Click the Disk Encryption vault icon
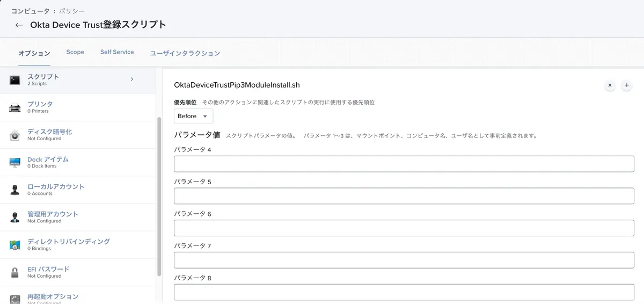Screen dimensions: 644x304 tap(14, 135)
